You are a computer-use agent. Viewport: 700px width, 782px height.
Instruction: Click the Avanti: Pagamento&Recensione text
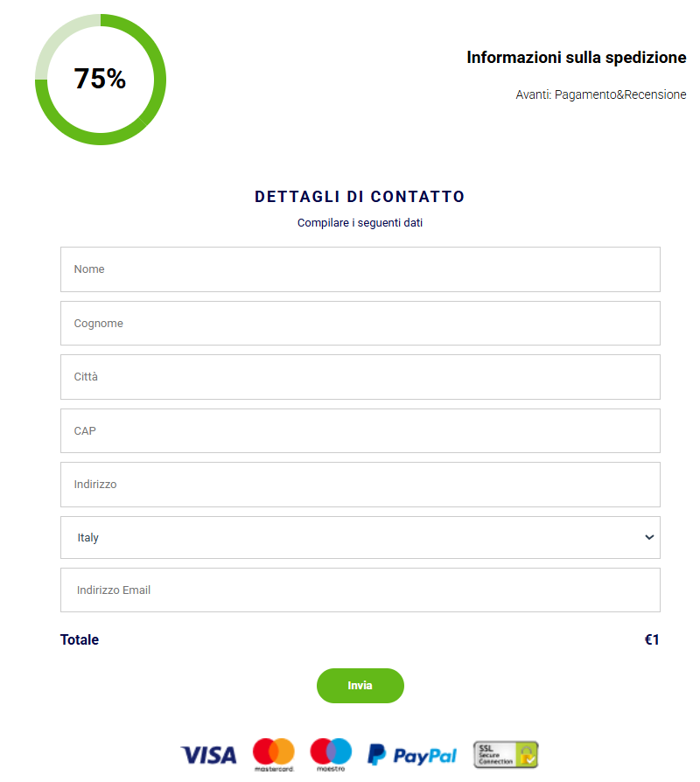pyautogui.click(x=601, y=94)
